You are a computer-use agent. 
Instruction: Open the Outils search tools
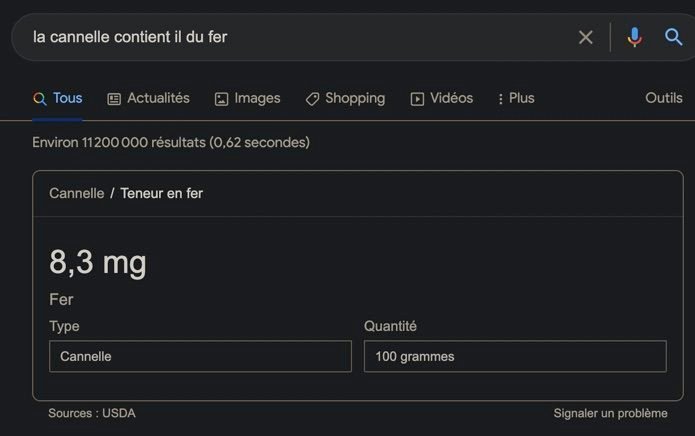664,98
